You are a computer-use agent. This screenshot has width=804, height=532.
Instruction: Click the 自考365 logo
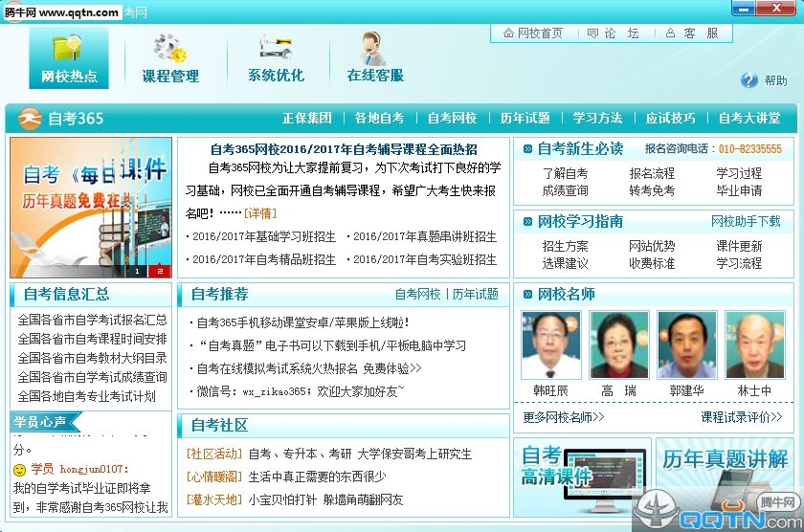point(60,119)
